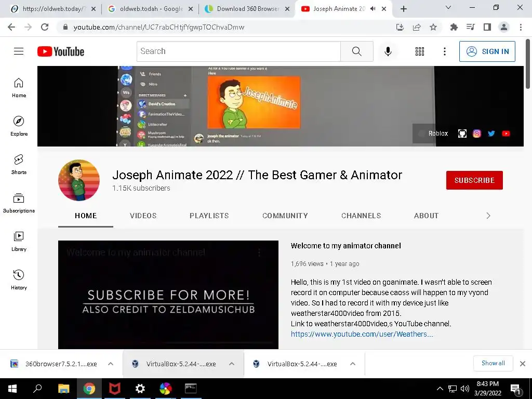Switch to the COMMUNITY tab

285,216
